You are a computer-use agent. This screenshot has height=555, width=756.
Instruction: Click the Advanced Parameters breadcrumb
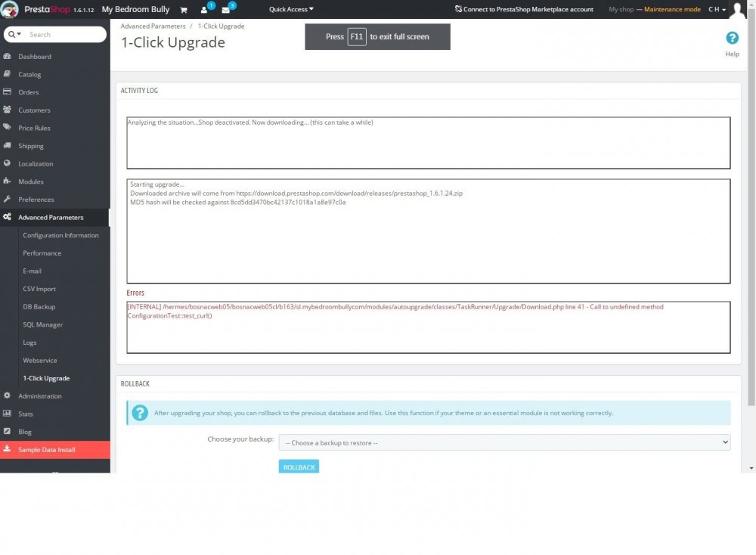coord(153,26)
